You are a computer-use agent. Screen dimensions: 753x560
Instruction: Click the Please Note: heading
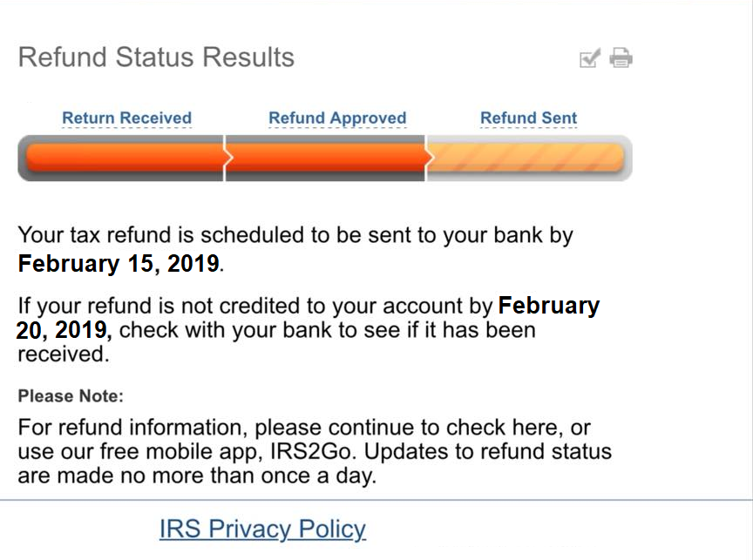(x=71, y=396)
